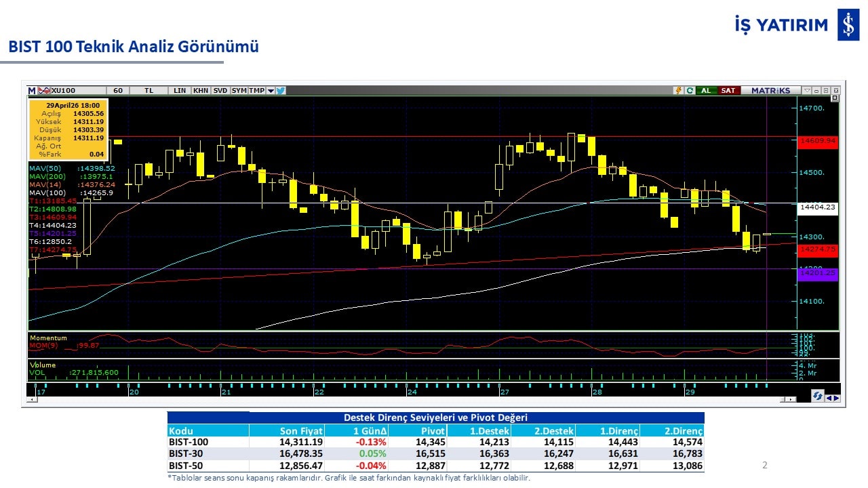The width and height of the screenshot is (868, 488).
Task: Click the red 14609.94 price level label
Action: tap(817, 141)
